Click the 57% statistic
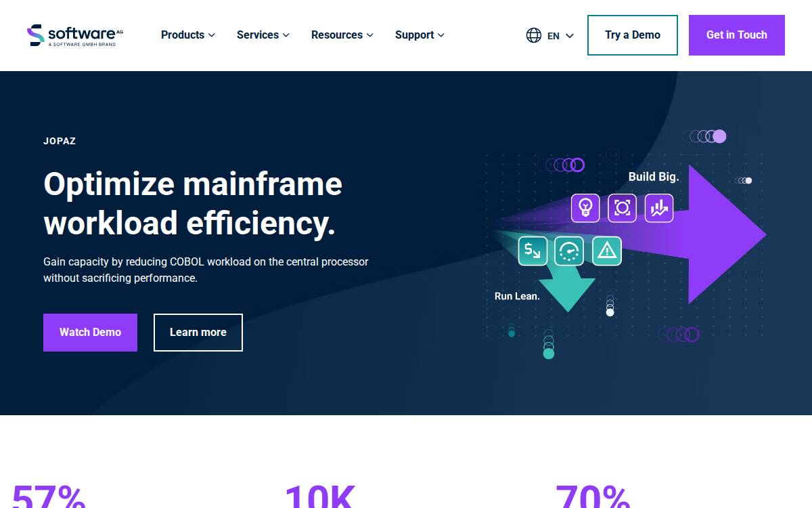 pyautogui.click(x=49, y=498)
